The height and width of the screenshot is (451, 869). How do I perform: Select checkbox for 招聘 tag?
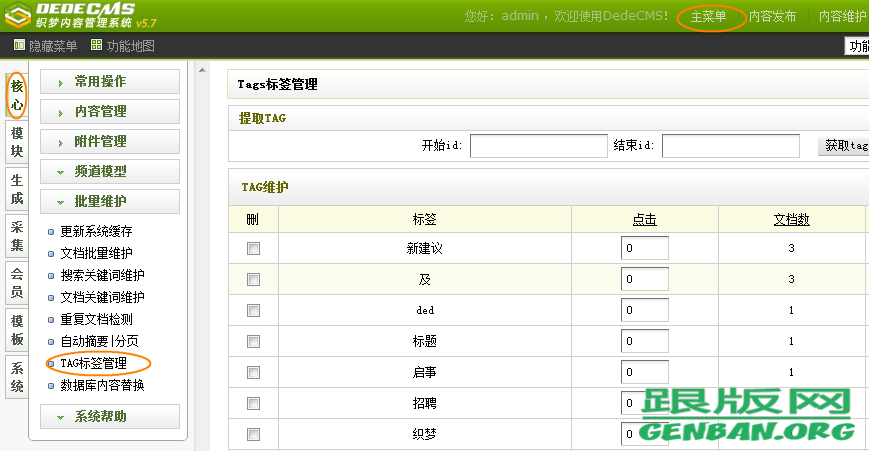[253, 403]
